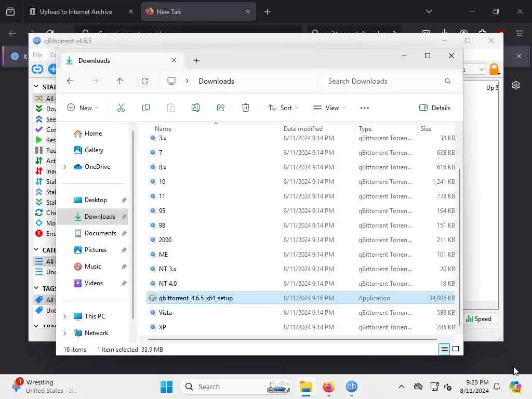Collapse the TAGS section in qBittorrent
The image size is (532, 399).
[36, 288]
